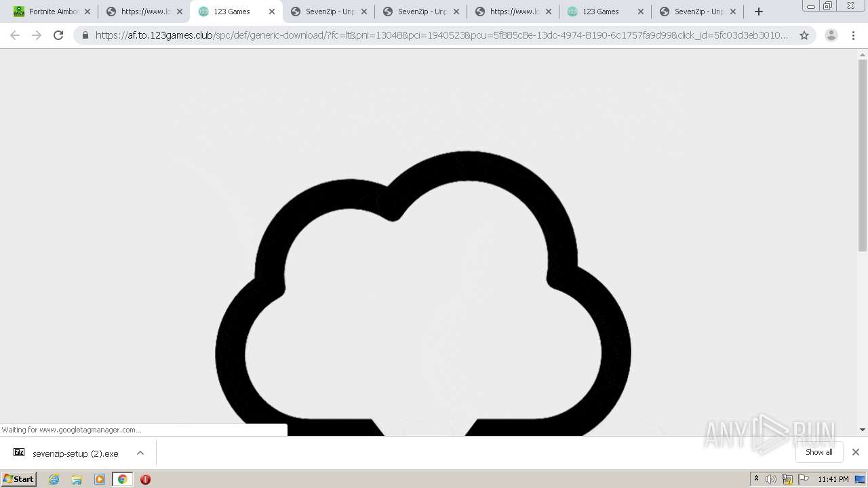Close the first https://www.lo tab

180,12
